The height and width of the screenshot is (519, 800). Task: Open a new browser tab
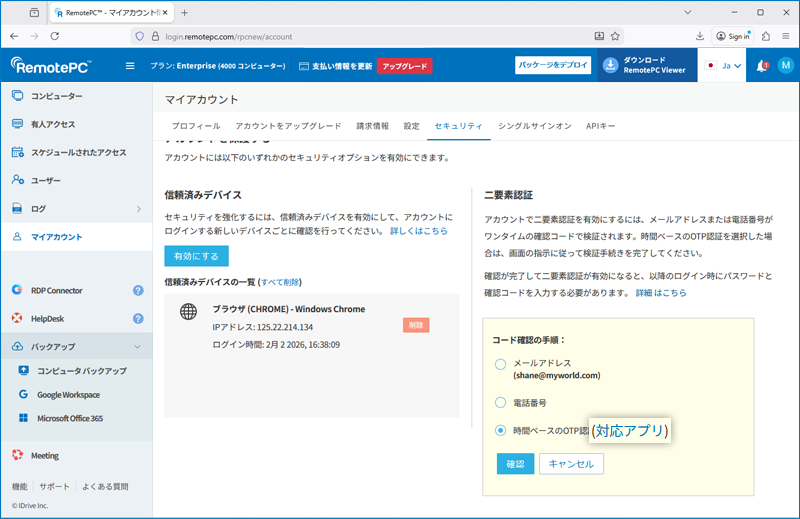[185, 13]
